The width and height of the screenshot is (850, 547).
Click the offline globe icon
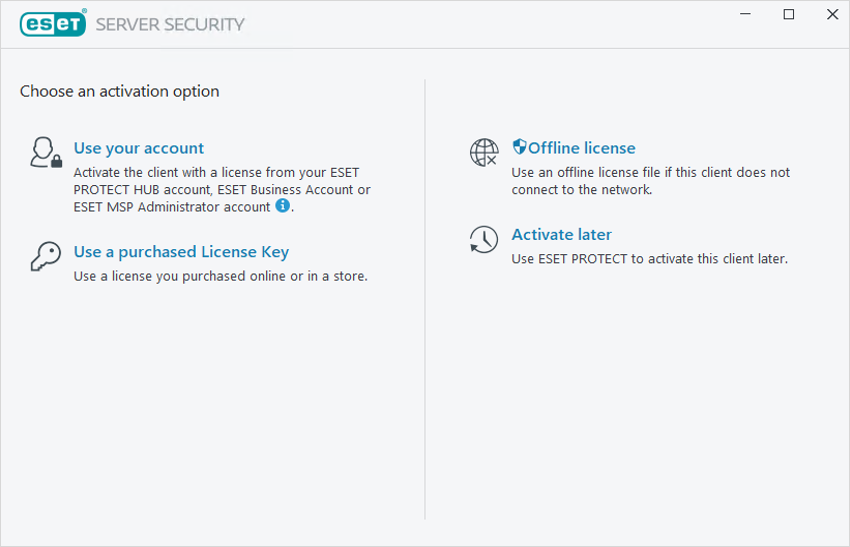click(484, 152)
